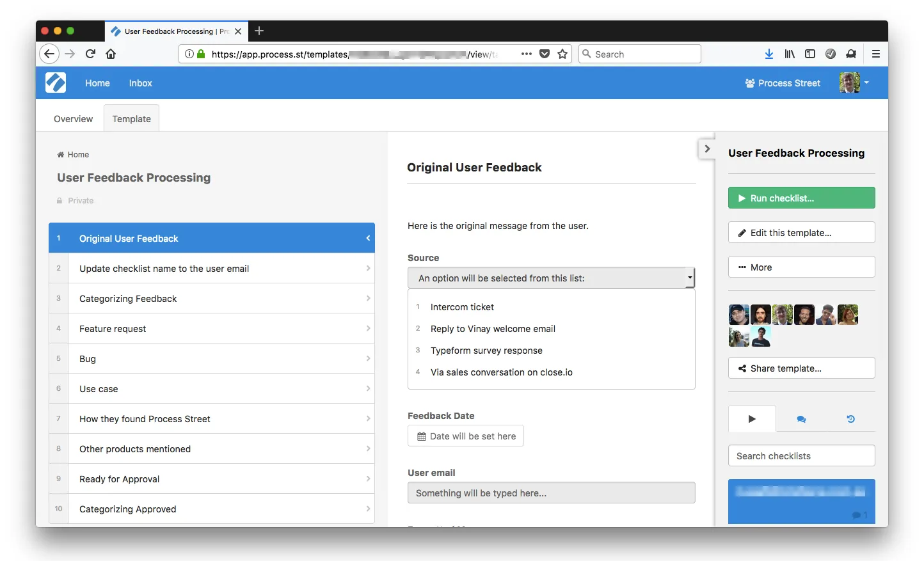Open the Bug task
The width and height of the screenshot is (924, 561).
coord(212,359)
